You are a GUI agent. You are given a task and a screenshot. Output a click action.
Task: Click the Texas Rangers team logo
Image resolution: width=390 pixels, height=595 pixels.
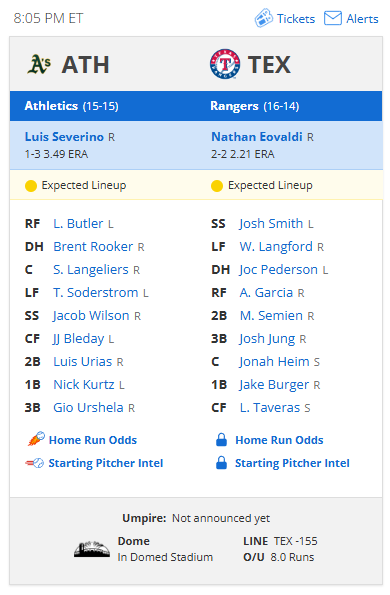(225, 64)
